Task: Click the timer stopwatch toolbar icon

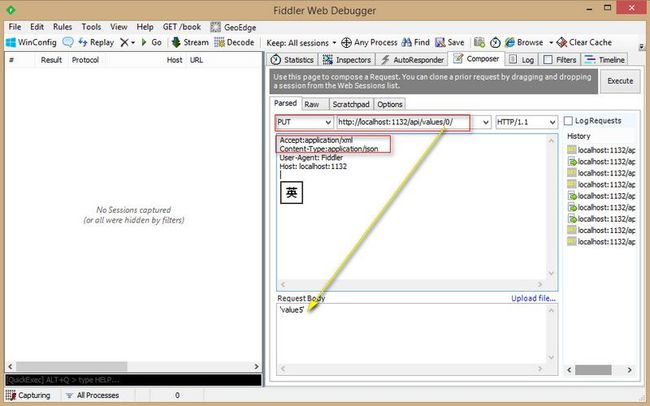Action: [x=495, y=42]
